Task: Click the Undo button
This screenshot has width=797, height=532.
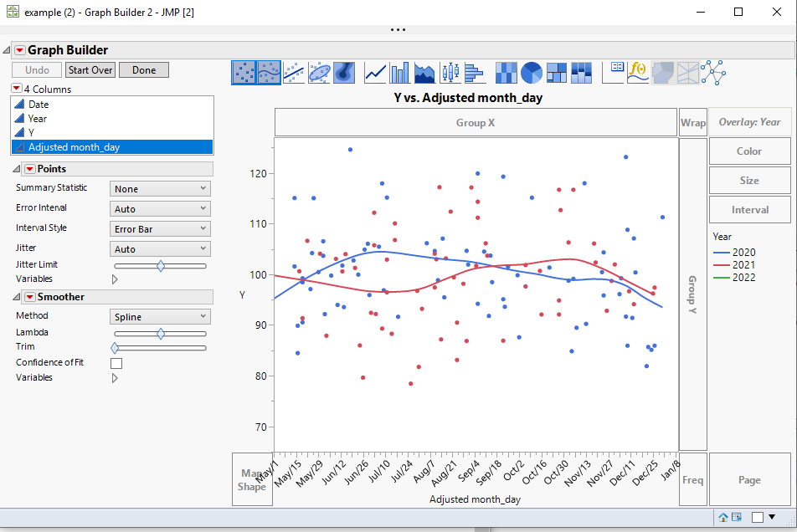Action: [x=37, y=70]
